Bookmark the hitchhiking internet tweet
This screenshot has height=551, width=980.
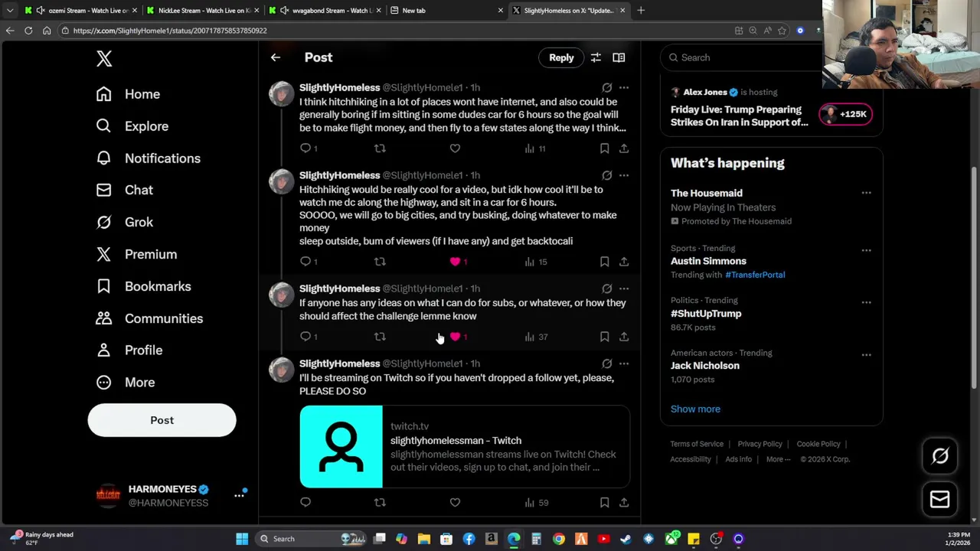pos(604,148)
